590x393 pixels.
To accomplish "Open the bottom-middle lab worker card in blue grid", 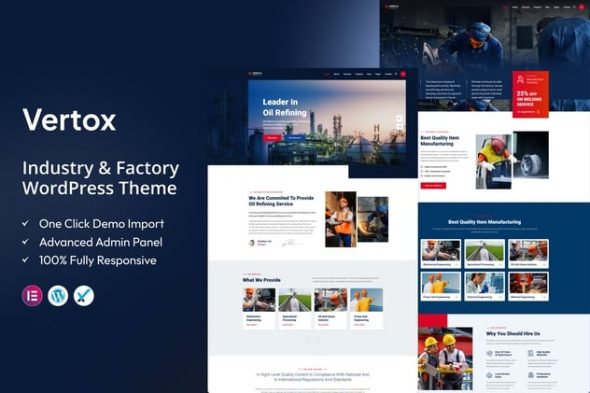I will pos(484,286).
